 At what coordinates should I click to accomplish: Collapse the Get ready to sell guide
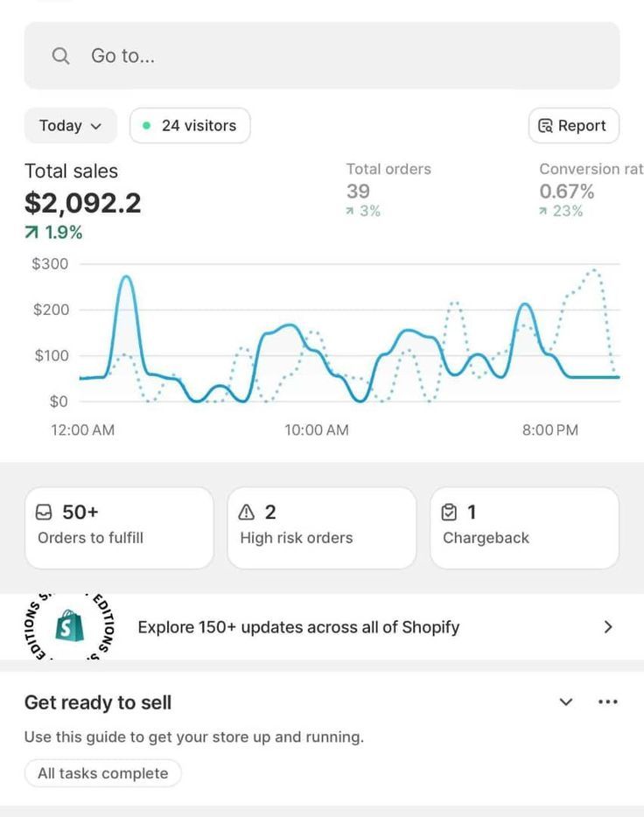[x=565, y=702]
